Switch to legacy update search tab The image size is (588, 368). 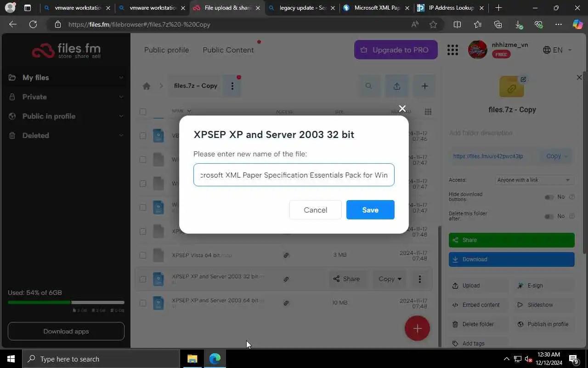(301, 8)
